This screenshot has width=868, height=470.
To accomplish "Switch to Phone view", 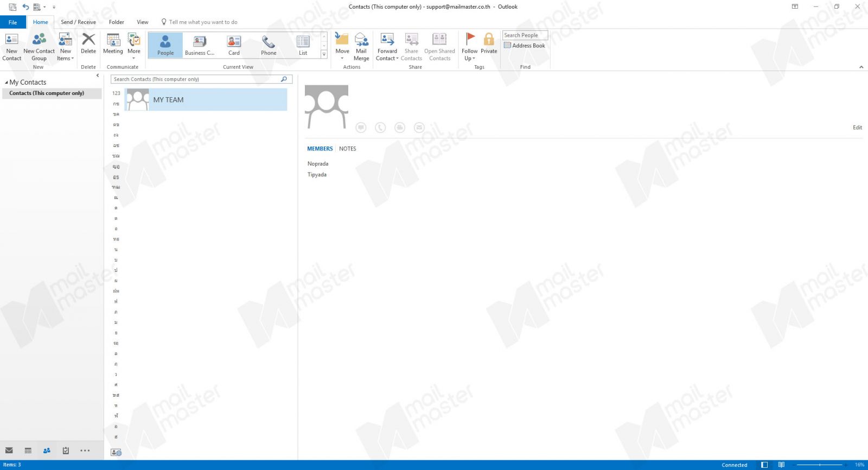I will coord(269,45).
